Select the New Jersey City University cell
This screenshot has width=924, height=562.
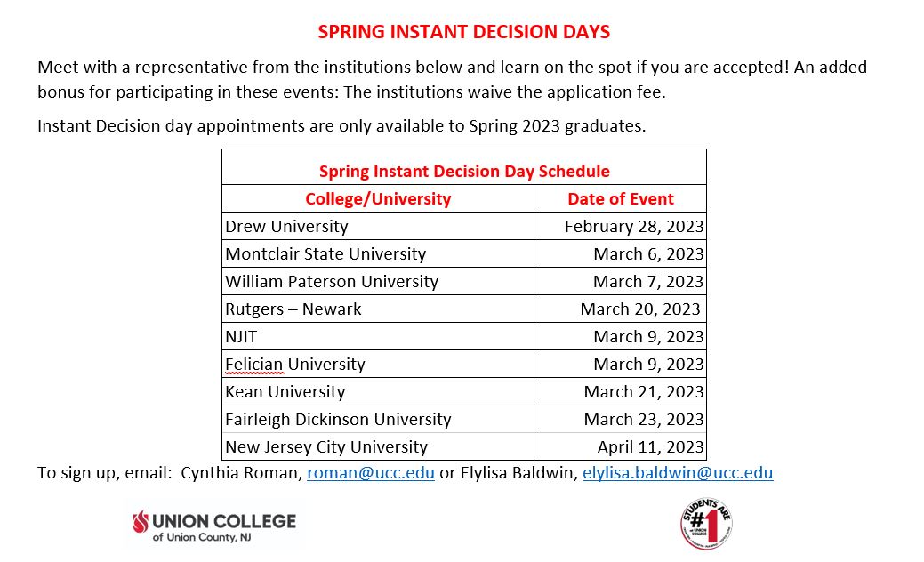[378, 447]
